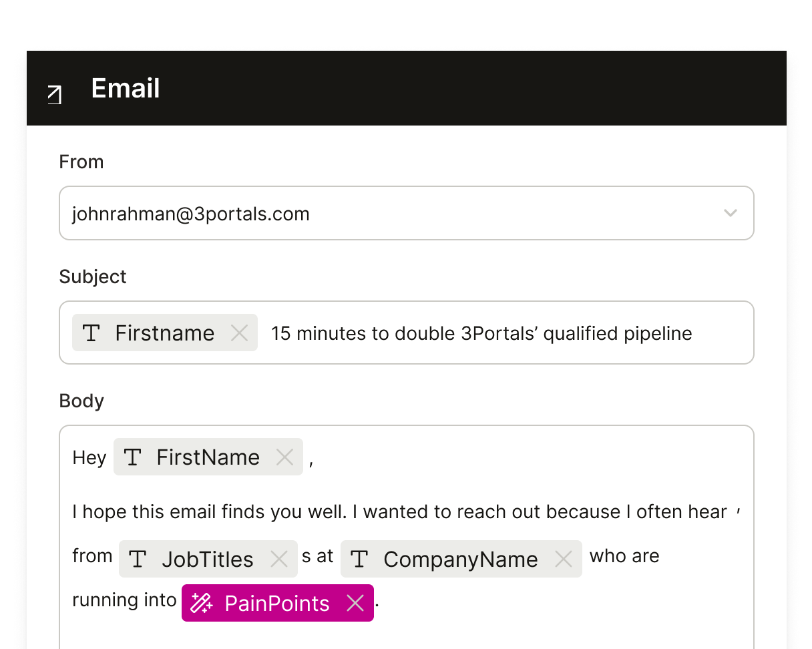Viewport: 812px width, 649px height.
Task: Click the magic wand icon on the PainPoints token
Action: point(201,603)
